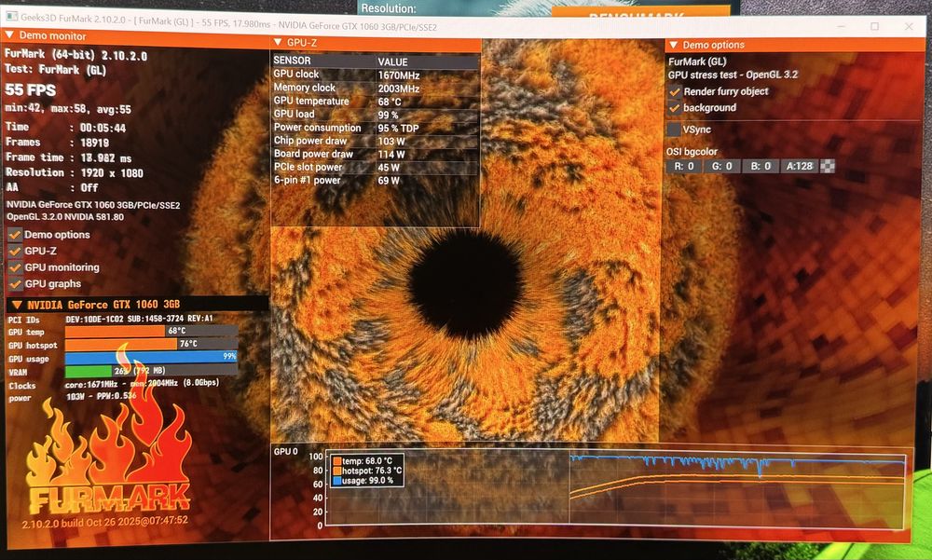Click the A:128 bgcolor field
This screenshot has height=560, width=932.
(800, 166)
